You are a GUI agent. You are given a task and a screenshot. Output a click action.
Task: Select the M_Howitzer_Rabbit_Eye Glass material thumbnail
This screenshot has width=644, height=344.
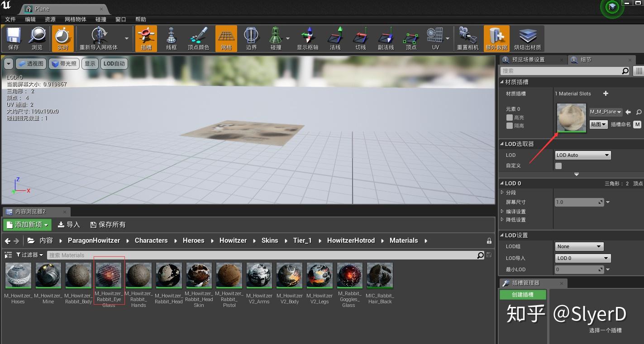click(x=109, y=275)
